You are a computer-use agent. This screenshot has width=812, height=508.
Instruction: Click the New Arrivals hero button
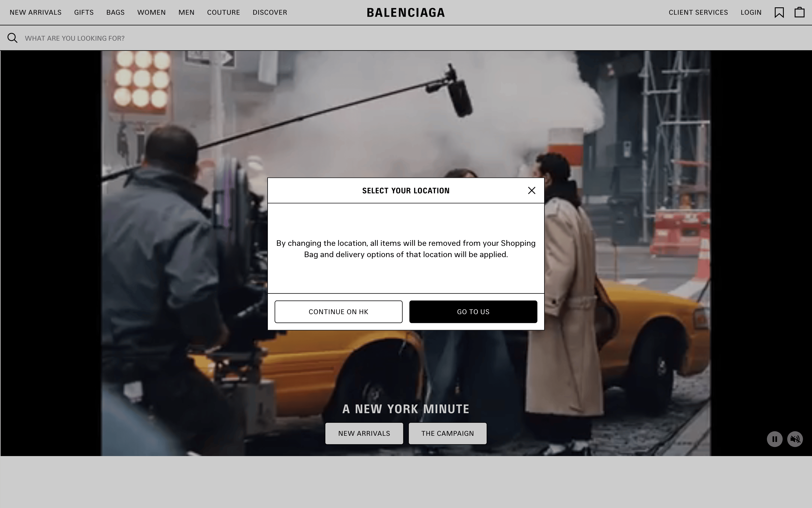point(364,433)
